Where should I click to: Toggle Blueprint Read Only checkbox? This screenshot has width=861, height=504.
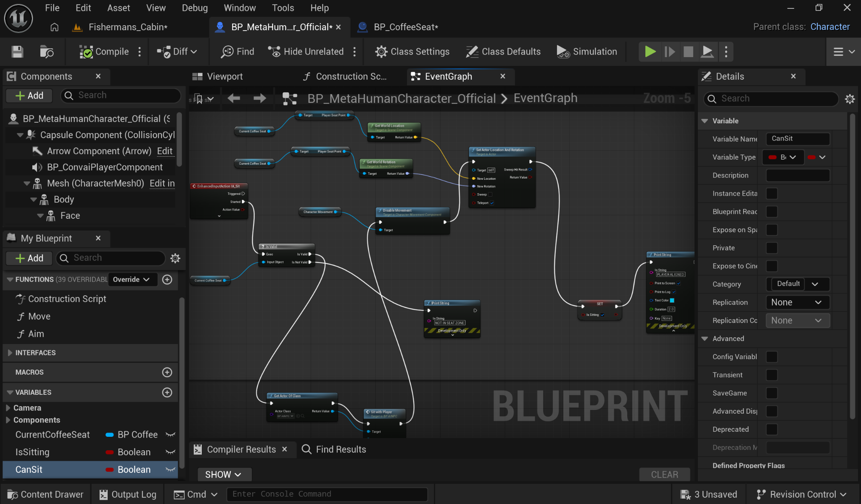click(771, 212)
